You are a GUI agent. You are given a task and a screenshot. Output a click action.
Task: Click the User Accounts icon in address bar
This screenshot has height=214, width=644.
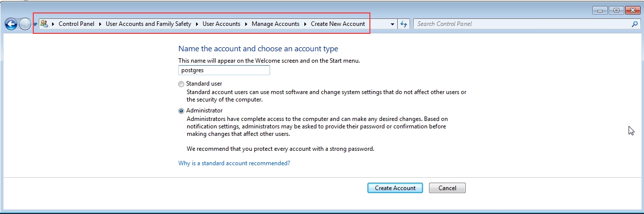pyautogui.click(x=44, y=24)
